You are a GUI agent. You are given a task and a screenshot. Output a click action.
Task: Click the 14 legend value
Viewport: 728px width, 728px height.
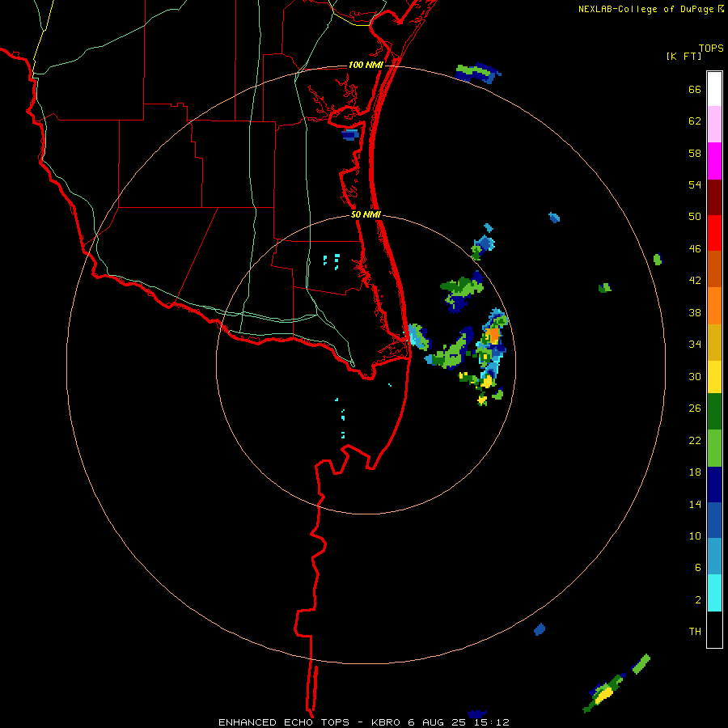(695, 504)
